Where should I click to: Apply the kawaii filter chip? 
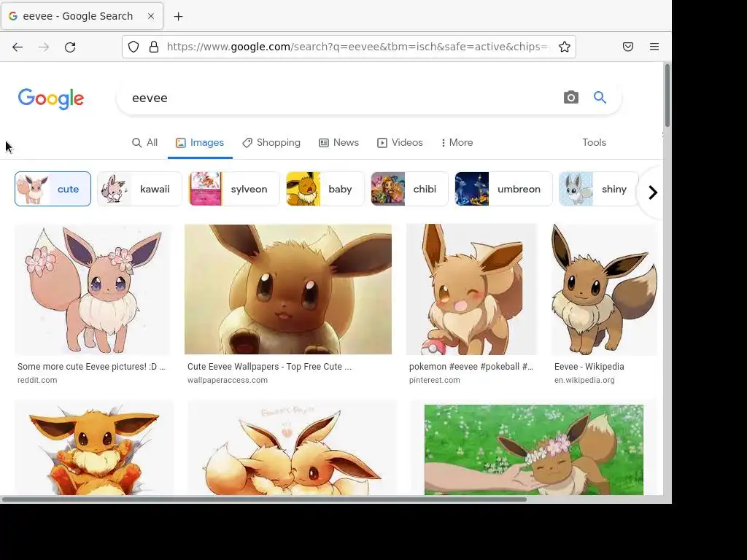pyautogui.click(x=139, y=189)
